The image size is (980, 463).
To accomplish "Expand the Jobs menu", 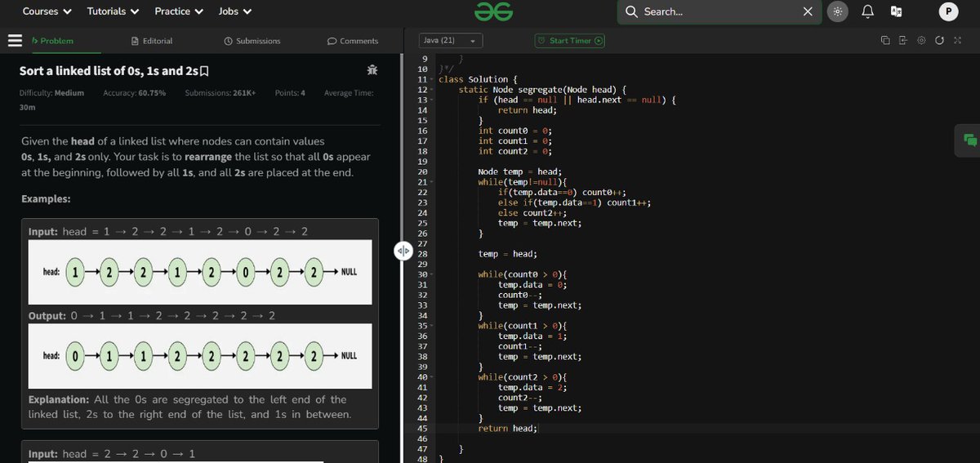I will 235,11.
